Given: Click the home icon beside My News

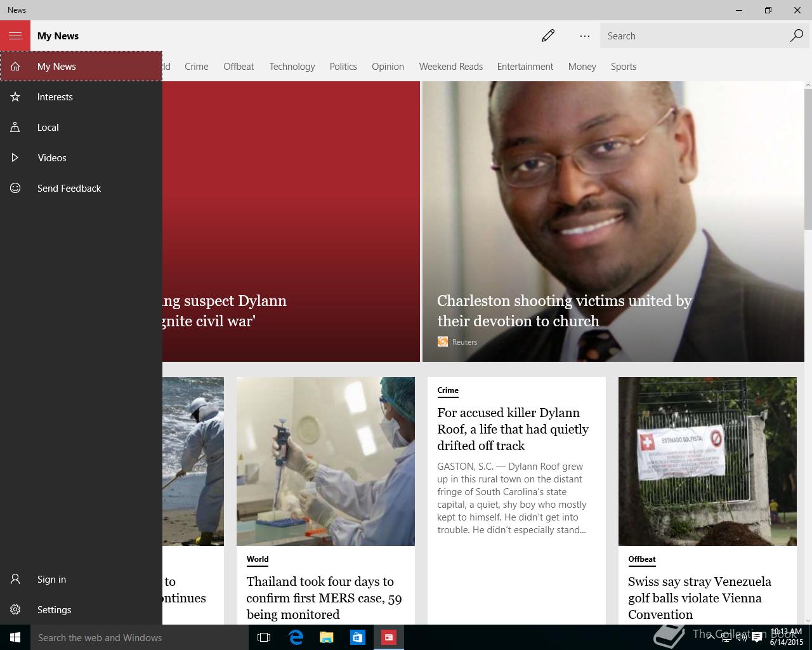Looking at the screenshot, I should click(x=15, y=66).
